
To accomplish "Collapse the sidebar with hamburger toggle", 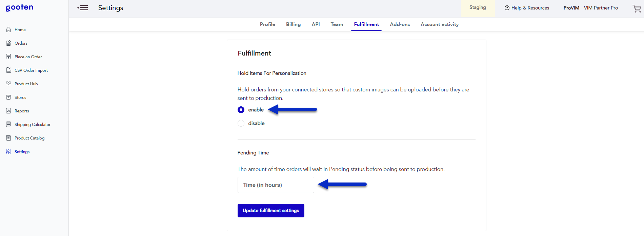I will tap(83, 8).
